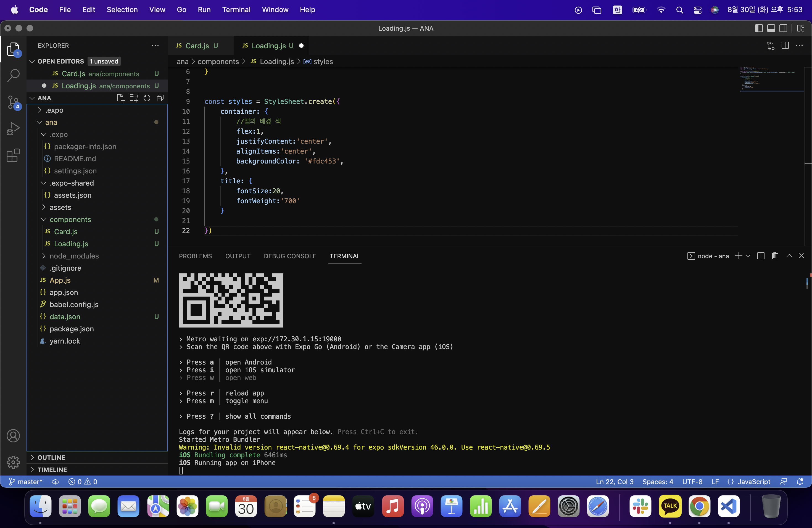Image resolution: width=812 pixels, height=528 pixels.
Task: Toggle bottom panel visibility
Action: [x=771, y=28]
